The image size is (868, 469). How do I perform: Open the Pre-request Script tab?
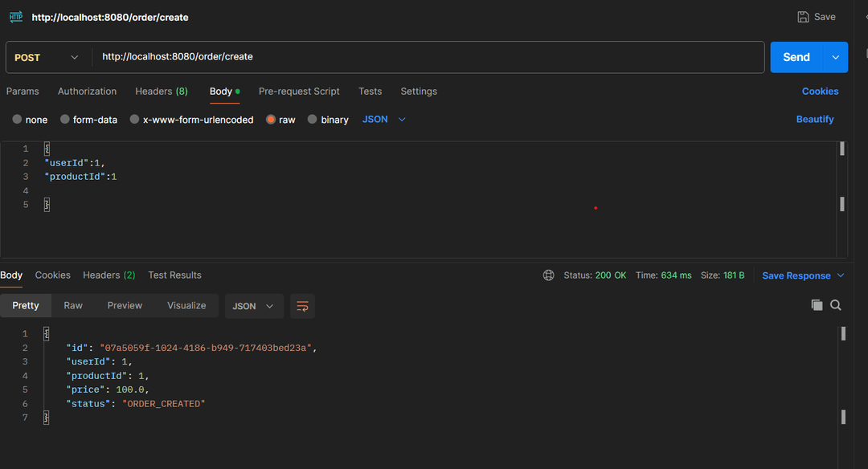(299, 92)
